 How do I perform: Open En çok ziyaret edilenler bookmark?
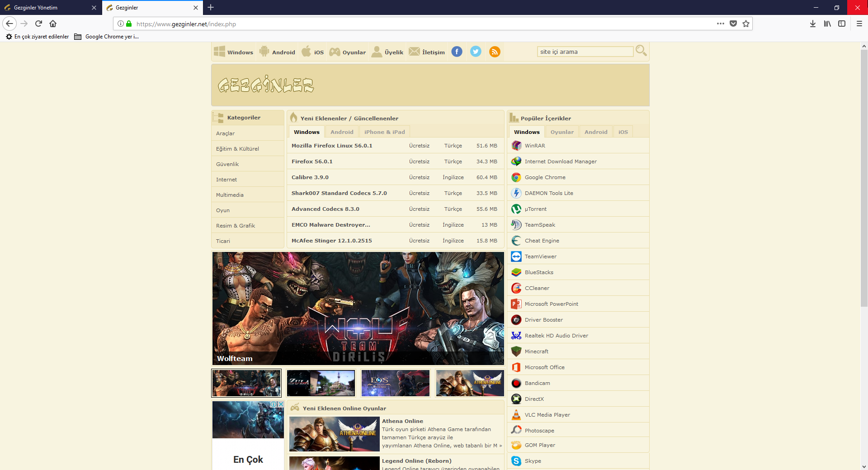(37, 37)
